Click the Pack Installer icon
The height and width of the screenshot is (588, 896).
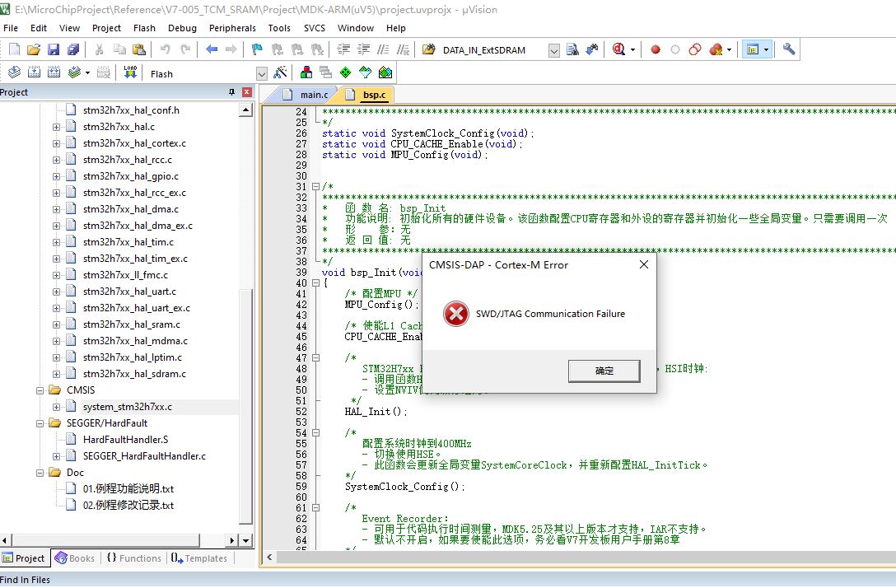[x=385, y=72]
